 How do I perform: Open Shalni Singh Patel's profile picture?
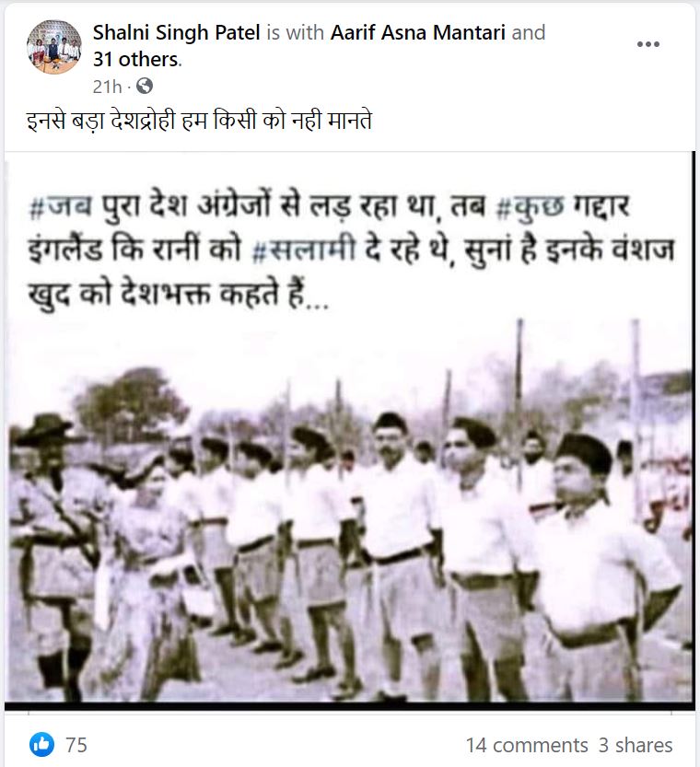point(53,46)
